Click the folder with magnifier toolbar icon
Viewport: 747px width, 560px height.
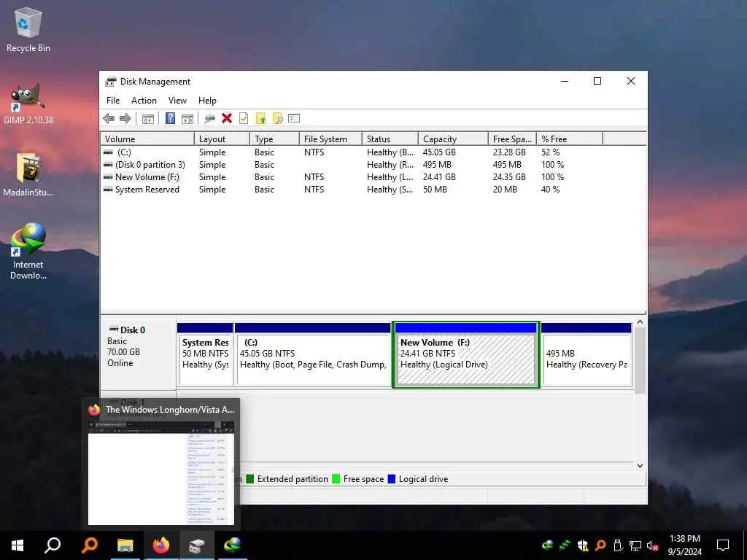tap(277, 119)
